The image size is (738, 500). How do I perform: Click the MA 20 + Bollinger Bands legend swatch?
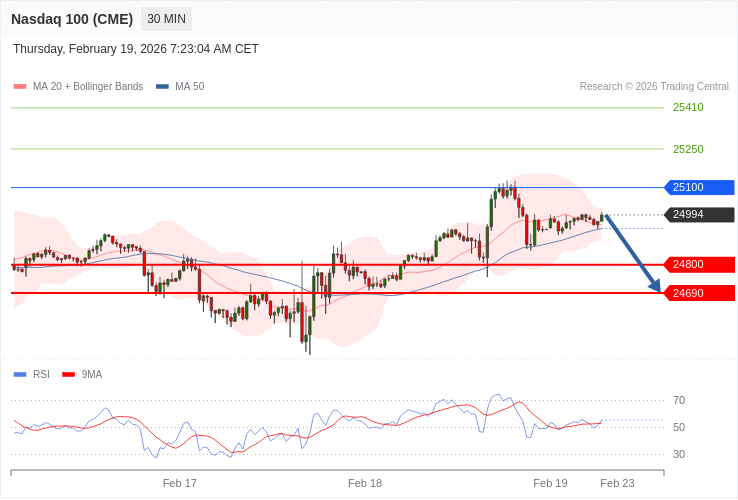tap(20, 87)
